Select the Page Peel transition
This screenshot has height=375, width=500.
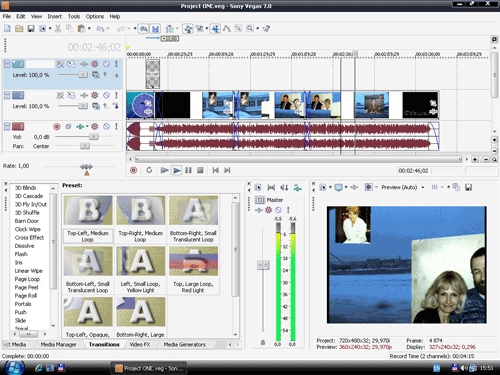(26, 288)
